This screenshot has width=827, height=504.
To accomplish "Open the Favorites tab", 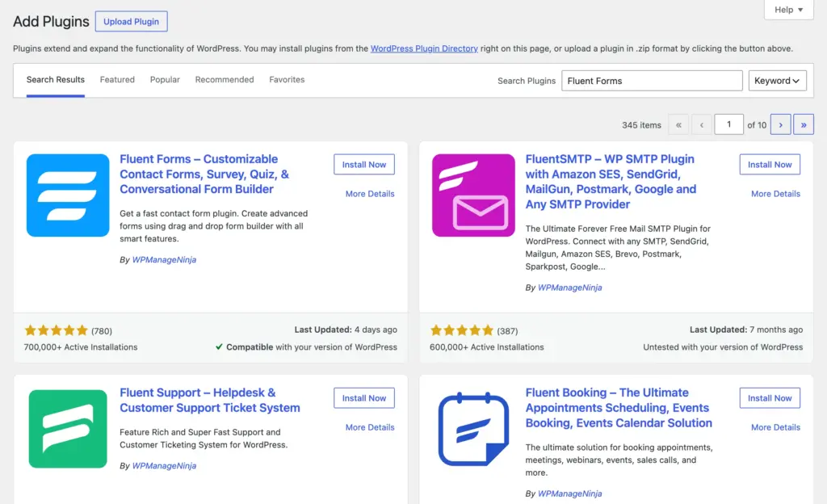I will coord(287,80).
